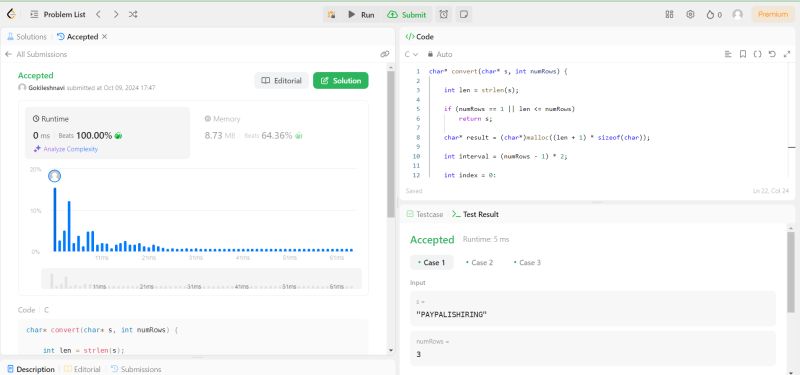Click the green Submit button

click(x=407, y=15)
